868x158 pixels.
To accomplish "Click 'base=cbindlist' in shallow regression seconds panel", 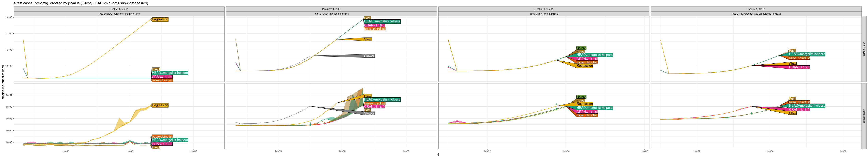I will point(162,136).
